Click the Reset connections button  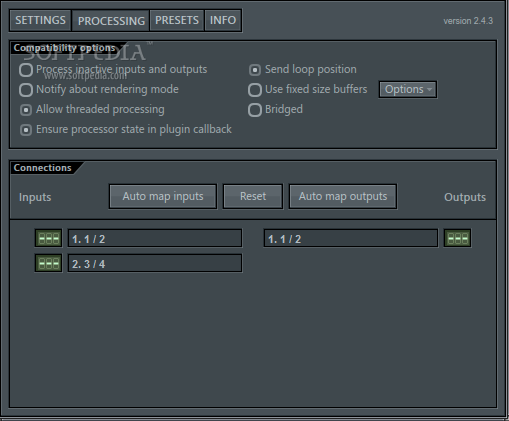[253, 196]
